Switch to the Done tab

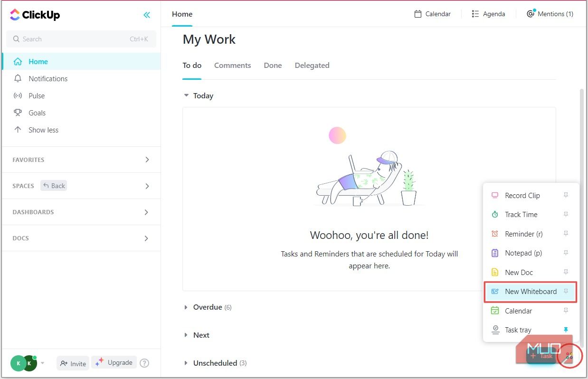[273, 66]
